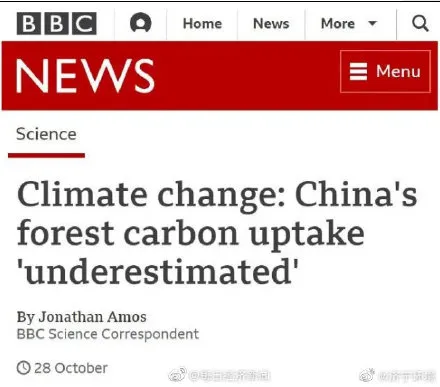Open the search magnifier icon
Image resolution: width=440 pixels, height=387 pixels.
pos(420,23)
